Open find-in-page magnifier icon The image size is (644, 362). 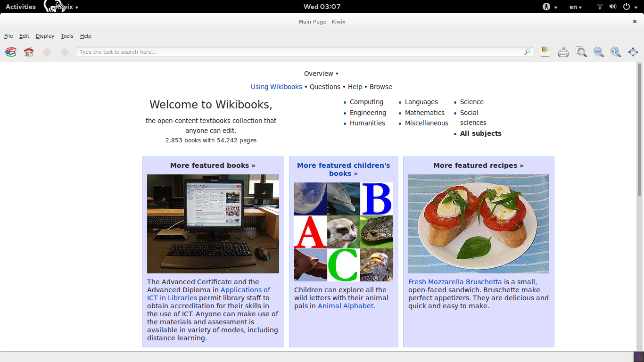click(581, 52)
